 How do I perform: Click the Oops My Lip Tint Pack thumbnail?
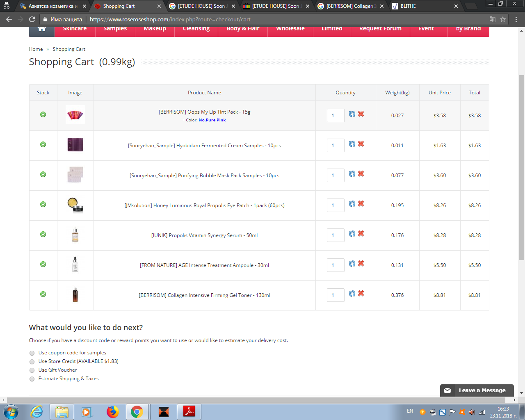75,115
